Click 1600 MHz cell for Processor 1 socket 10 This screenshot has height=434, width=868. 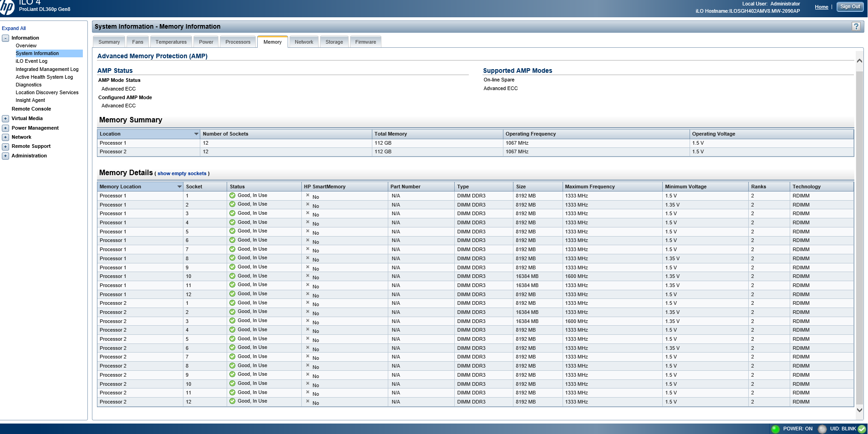[x=612, y=276]
